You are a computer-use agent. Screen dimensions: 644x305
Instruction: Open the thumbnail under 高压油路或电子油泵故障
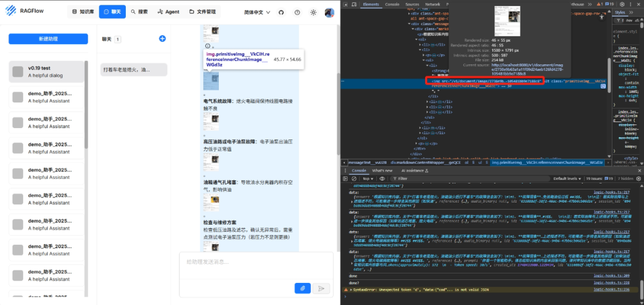211,162
